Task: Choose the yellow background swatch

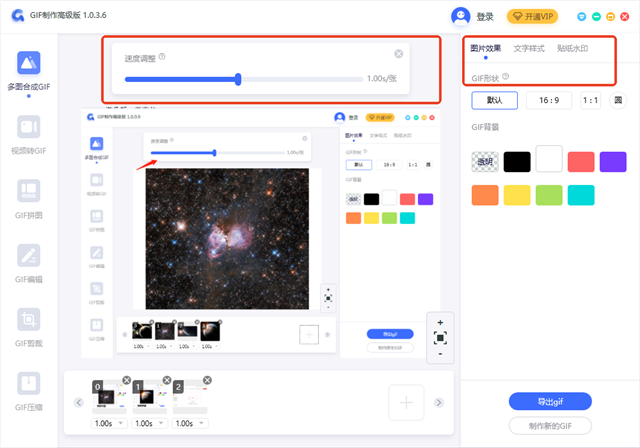Action: click(x=517, y=195)
